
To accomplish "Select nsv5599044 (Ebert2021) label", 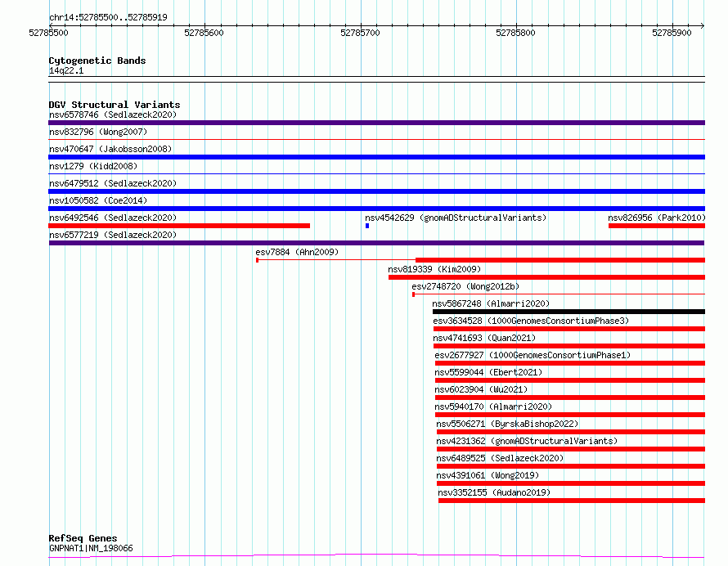I will pos(488,372).
